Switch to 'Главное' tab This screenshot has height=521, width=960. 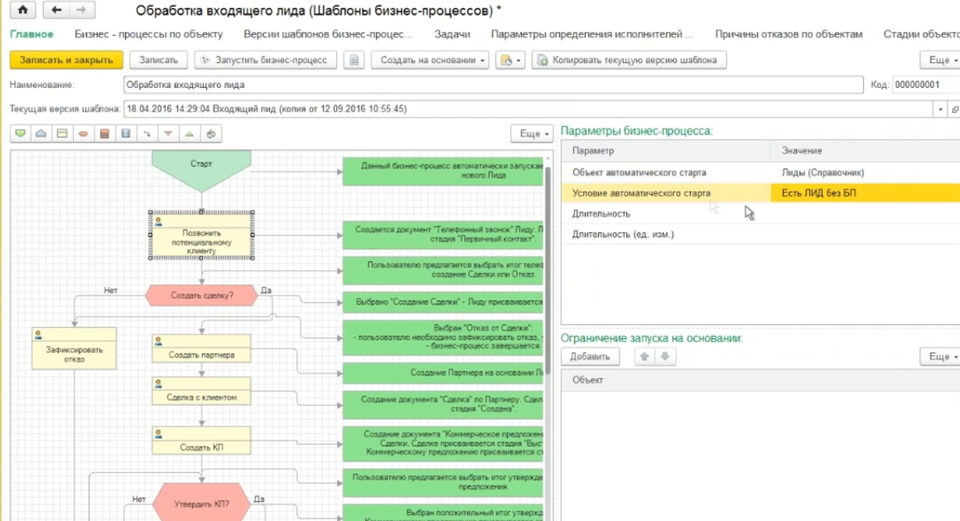(32, 34)
